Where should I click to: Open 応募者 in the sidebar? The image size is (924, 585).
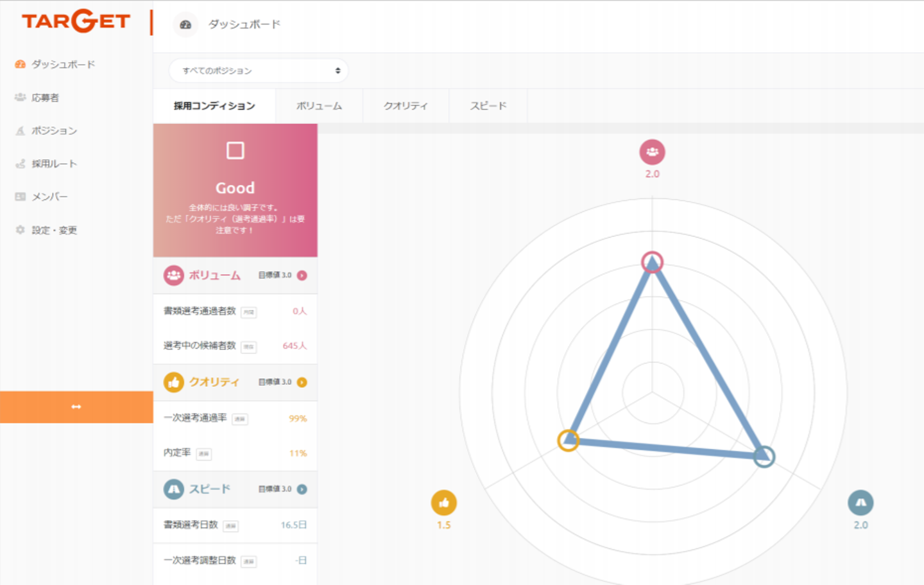(x=45, y=98)
